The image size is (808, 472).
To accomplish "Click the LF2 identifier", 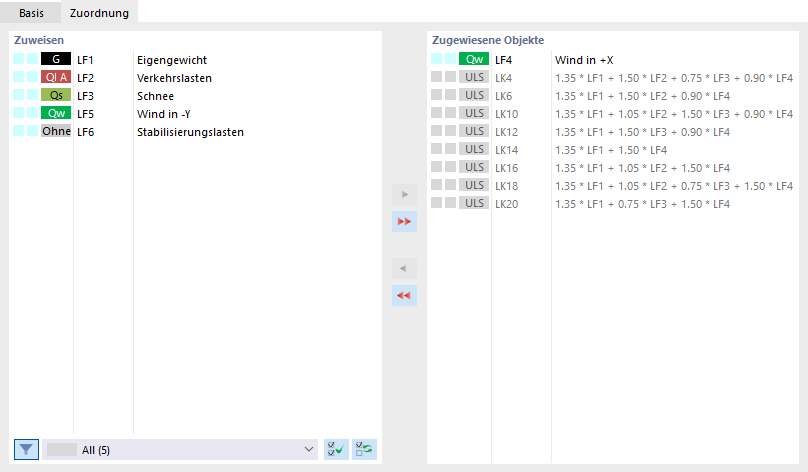I will point(86,78).
